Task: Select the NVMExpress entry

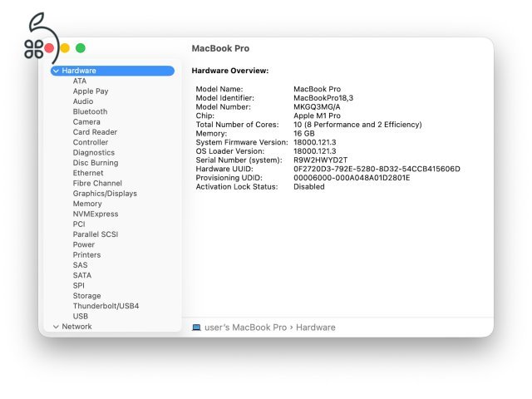Action: 96,214
